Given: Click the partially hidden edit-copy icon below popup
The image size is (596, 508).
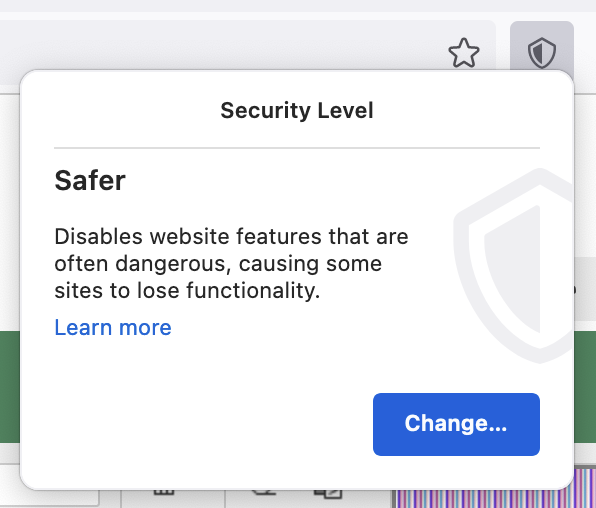Looking at the screenshot, I should [328, 493].
